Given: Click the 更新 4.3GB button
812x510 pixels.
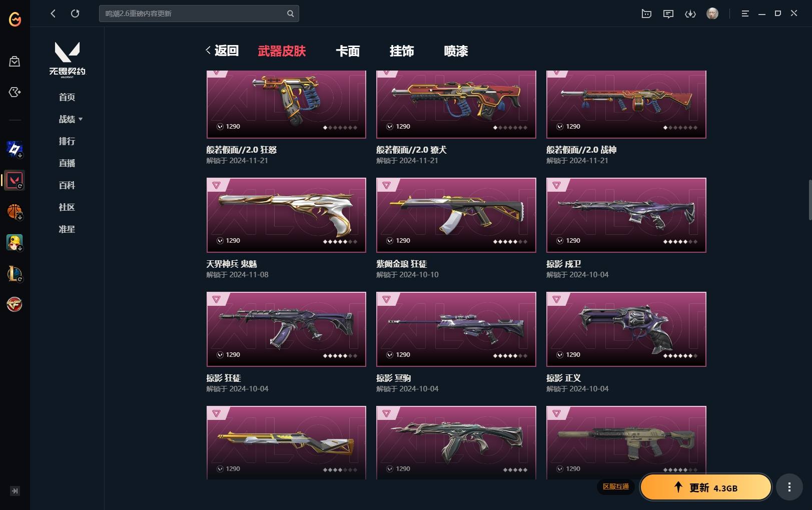Looking at the screenshot, I should 706,487.
